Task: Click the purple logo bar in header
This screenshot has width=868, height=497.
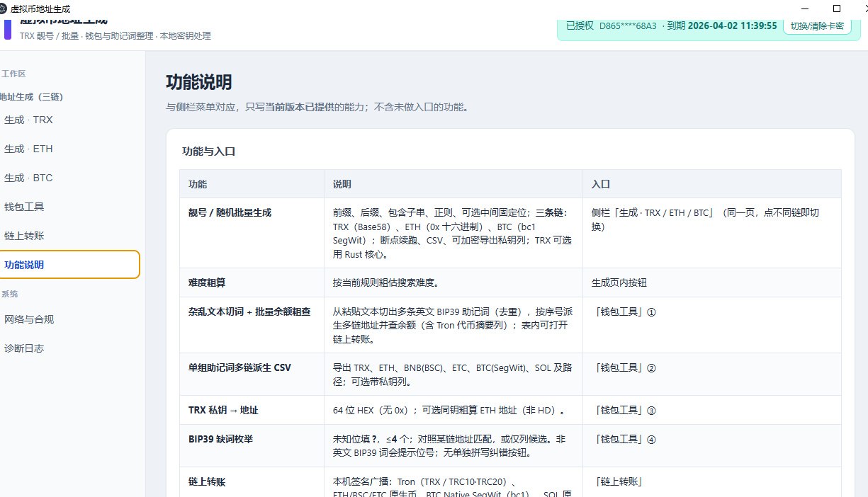Action: [8, 29]
